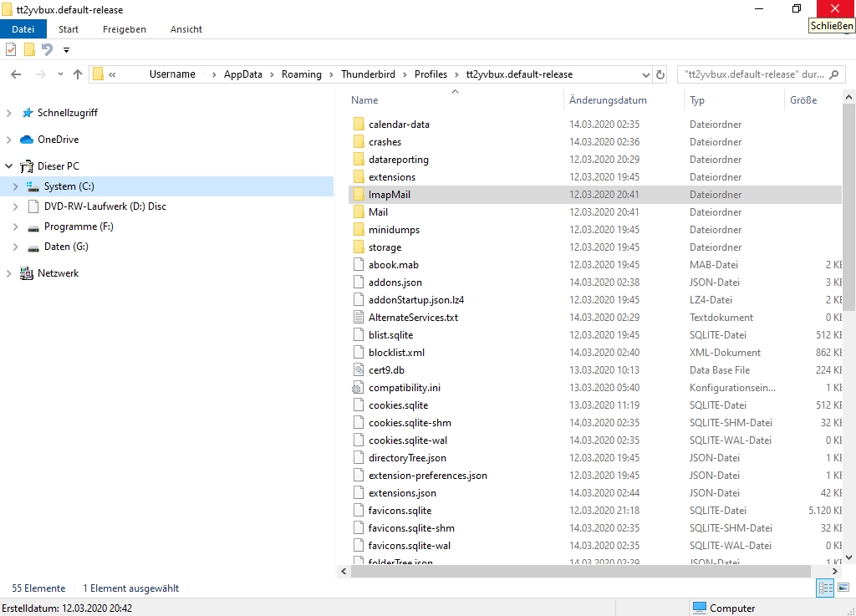Select the abook.mab file icon
Image resolution: width=856 pixels, height=616 pixels.
click(359, 265)
